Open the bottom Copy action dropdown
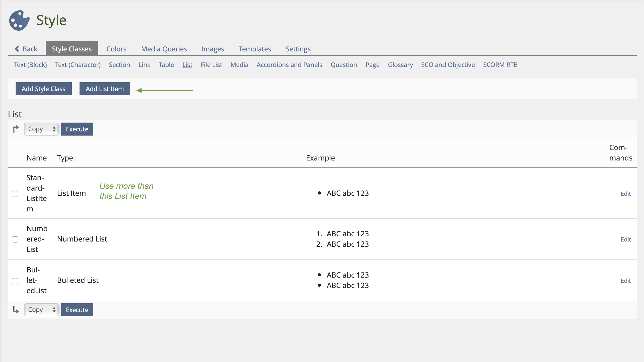This screenshot has width=644, height=362. pyautogui.click(x=42, y=310)
